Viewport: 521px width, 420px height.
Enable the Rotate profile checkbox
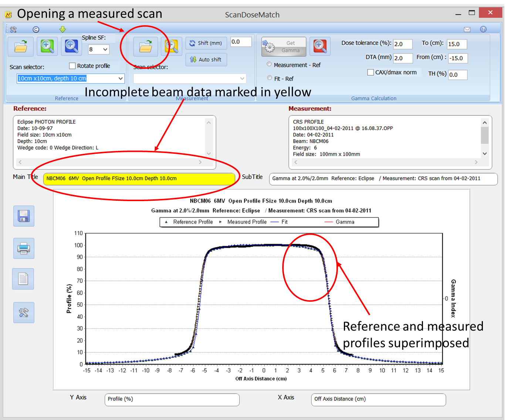pos(72,66)
